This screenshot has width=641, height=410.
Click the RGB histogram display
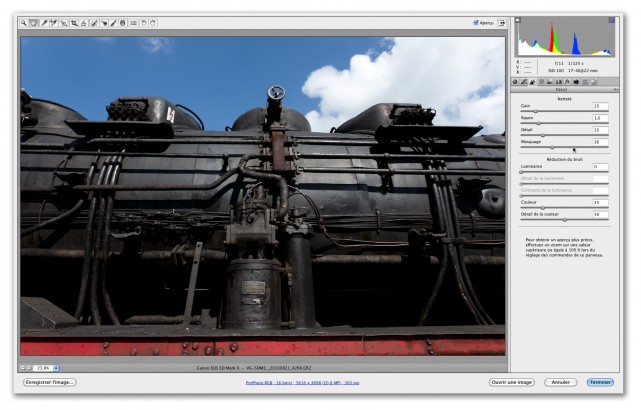(565, 36)
